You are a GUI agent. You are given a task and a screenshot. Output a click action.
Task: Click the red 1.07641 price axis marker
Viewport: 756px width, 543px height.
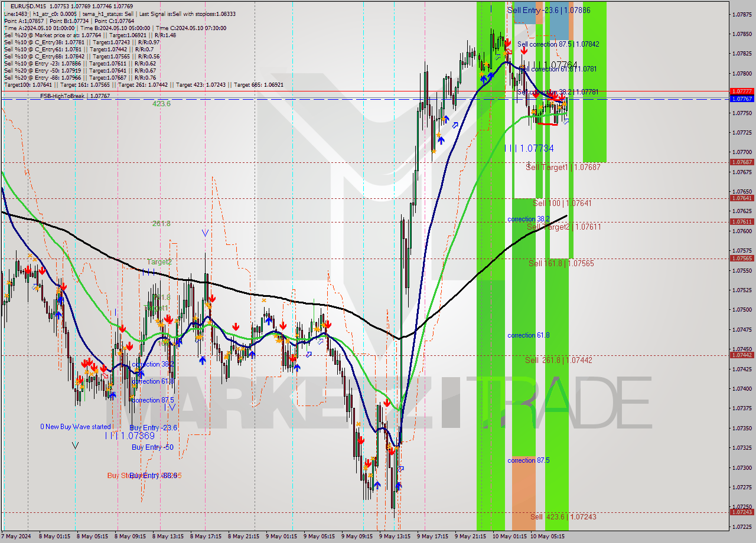pyautogui.click(x=742, y=198)
